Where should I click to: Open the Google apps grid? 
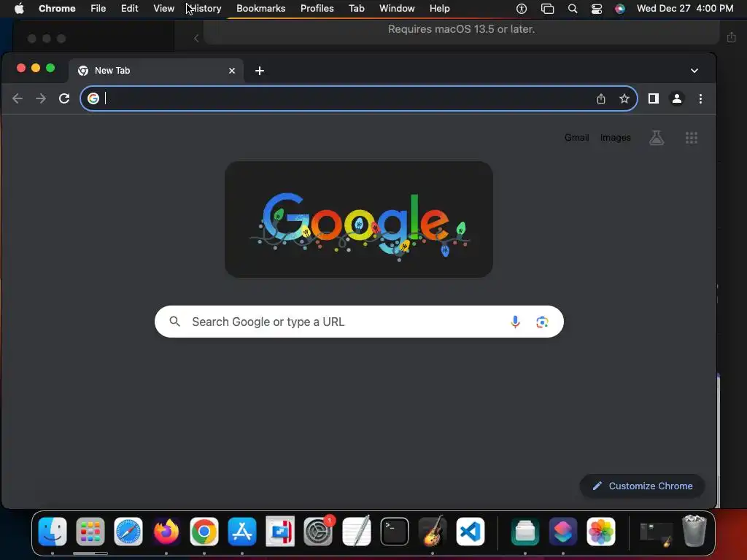pyautogui.click(x=692, y=138)
